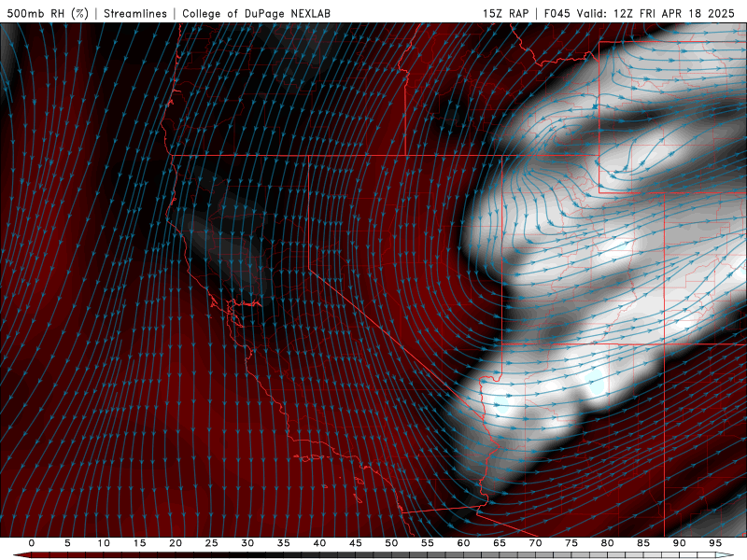This screenshot has height=560, width=747.
Task: Click the colorbar label "60"
Action: coord(463,543)
